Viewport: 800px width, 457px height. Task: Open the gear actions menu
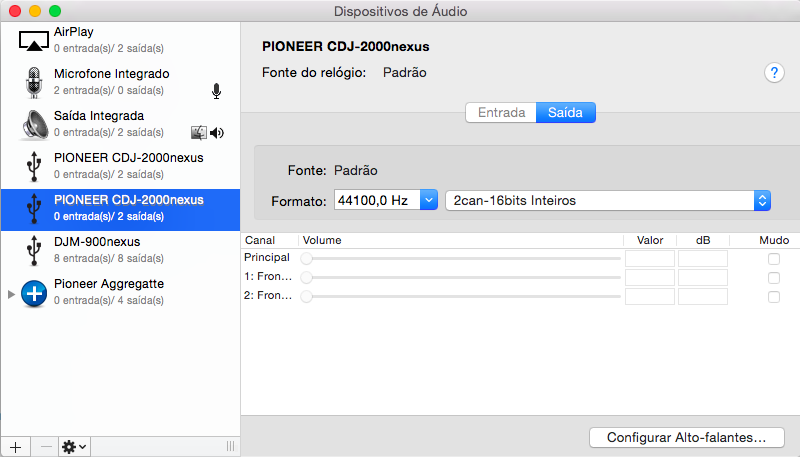coord(74,446)
